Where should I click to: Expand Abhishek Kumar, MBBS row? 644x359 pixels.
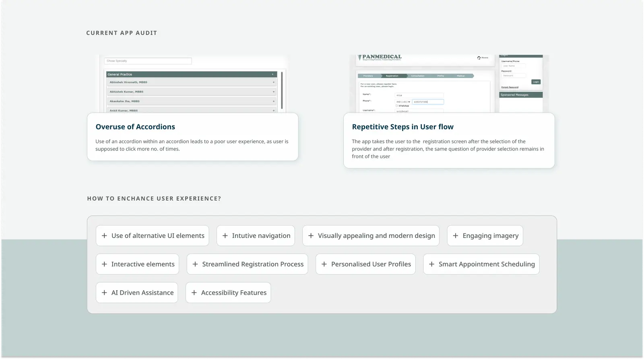pos(192,92)
